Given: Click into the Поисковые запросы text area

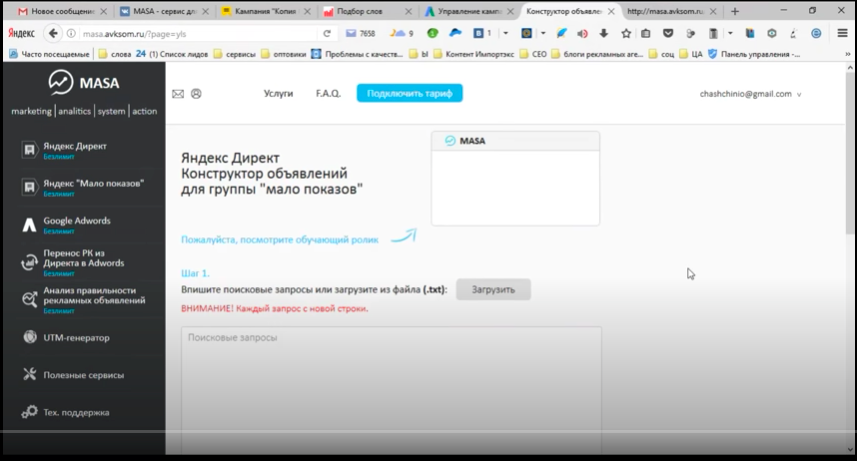Looking at the screenshot, I should pos(391,390).
